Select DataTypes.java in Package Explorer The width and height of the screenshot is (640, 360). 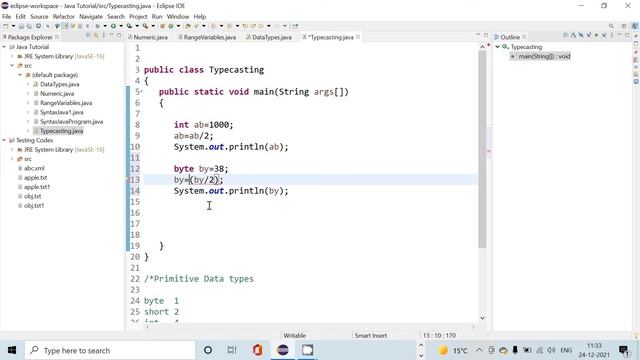point(60,84)
